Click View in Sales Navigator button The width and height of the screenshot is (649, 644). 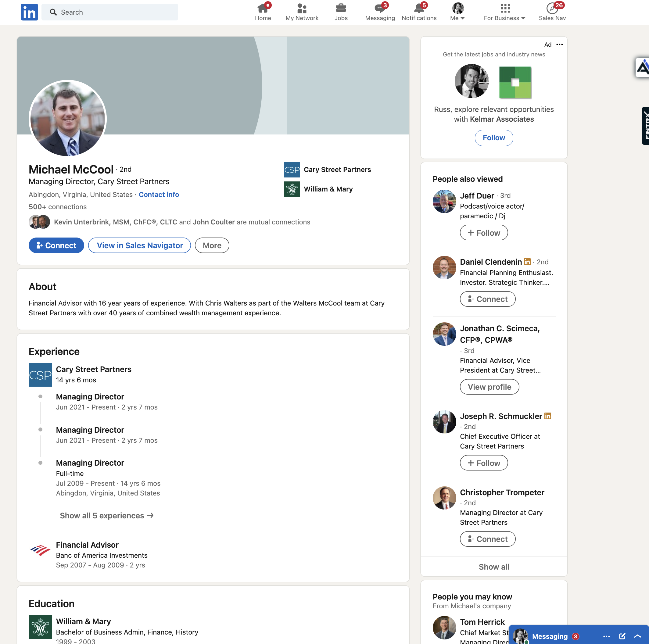(x=139, y=245)
